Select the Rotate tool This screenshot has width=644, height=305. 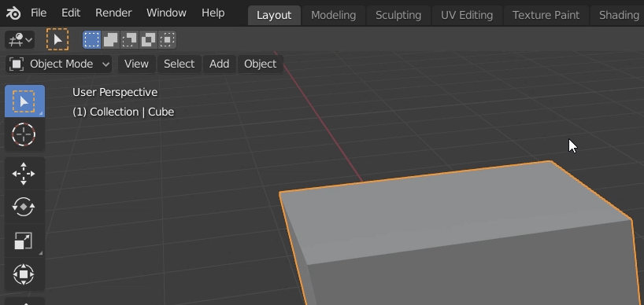(24, 207)
